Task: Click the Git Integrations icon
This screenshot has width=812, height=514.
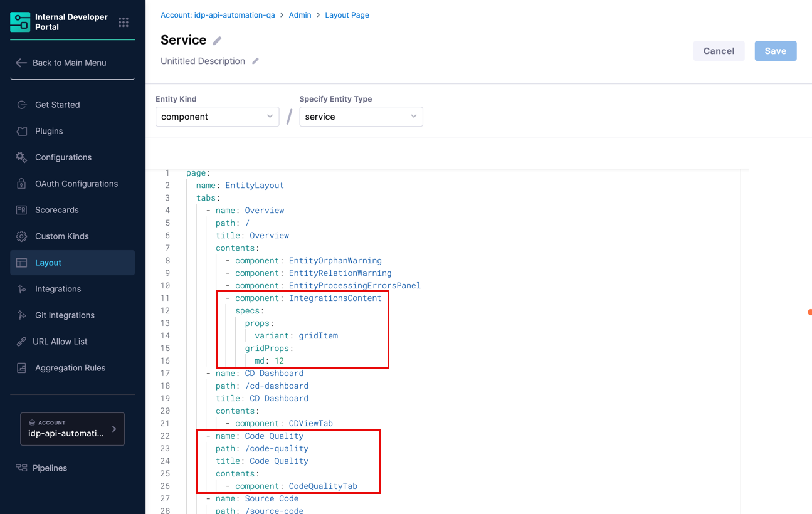Action: tap(22, 315)
